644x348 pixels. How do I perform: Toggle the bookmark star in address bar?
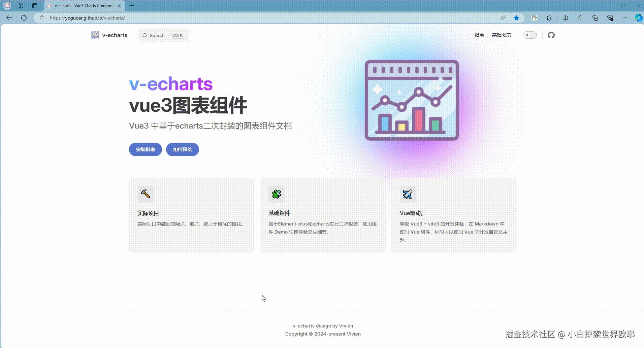(517, 18)
